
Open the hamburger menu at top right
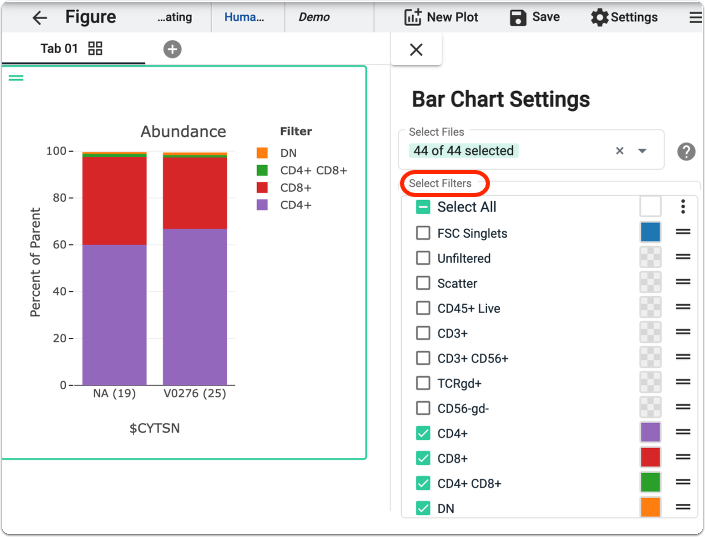(x=695, y=18)
